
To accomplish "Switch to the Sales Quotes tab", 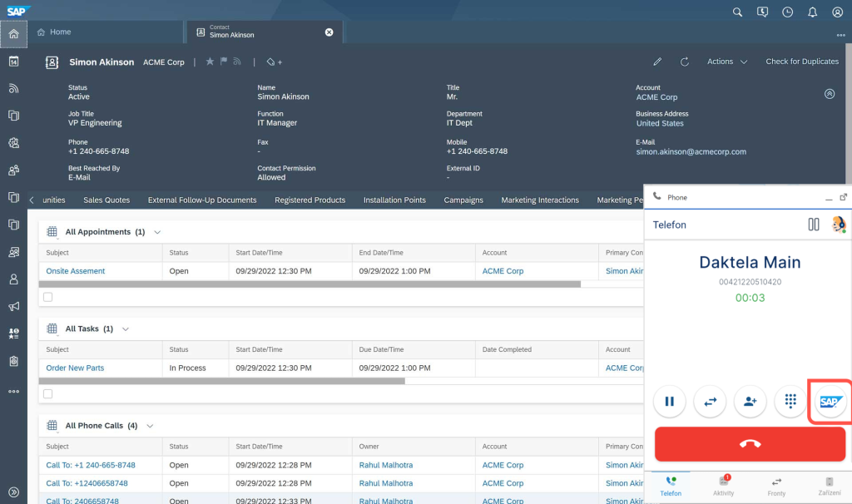I will (106, 200).
